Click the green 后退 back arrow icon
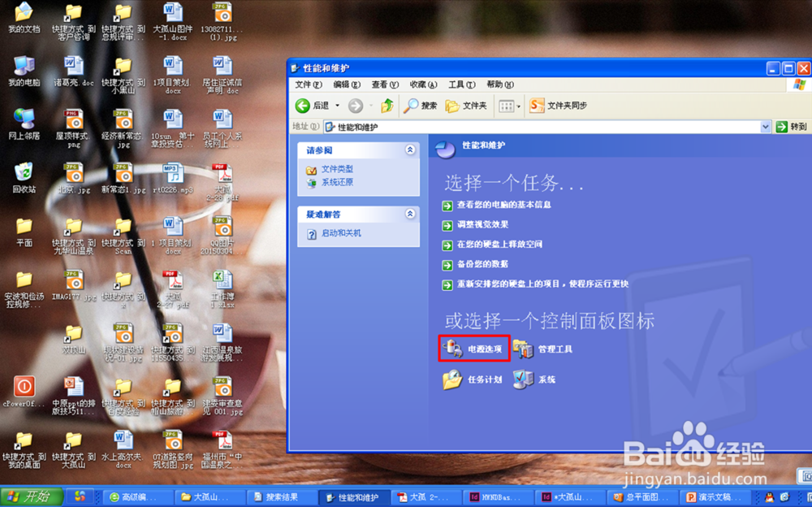This screenshot has width=812, height=507. coord(302,106)
